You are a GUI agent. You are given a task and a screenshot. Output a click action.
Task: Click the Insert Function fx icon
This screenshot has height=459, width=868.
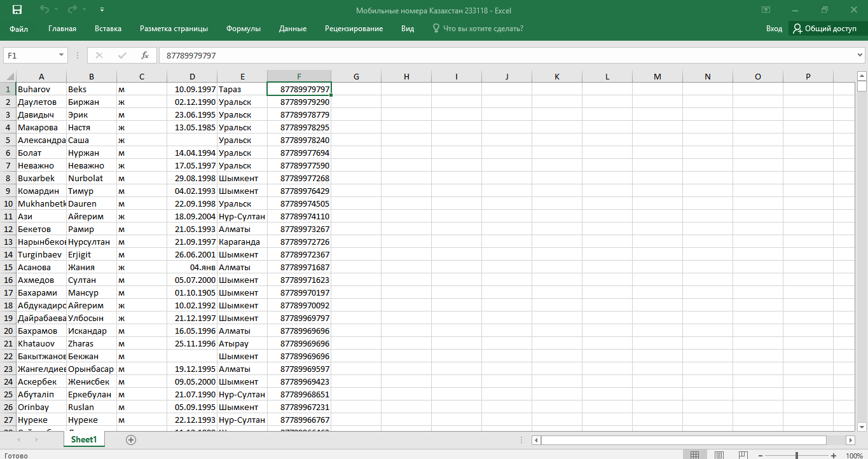145,55
